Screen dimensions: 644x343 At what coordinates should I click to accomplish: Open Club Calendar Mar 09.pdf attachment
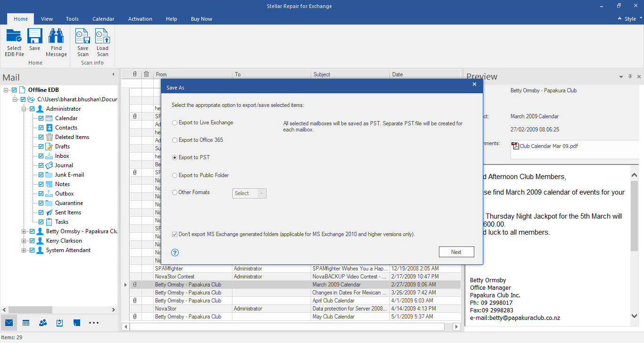(x=545, y=146)
